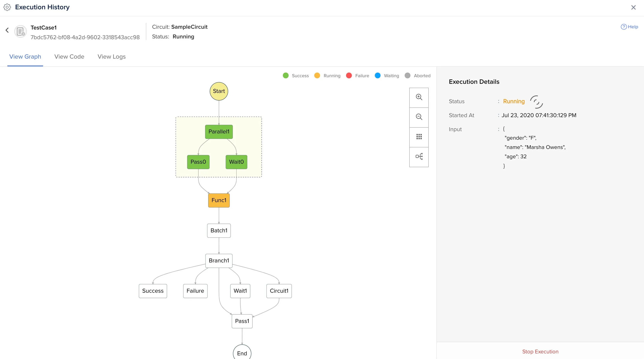
Task: Select the Failure node in the graph
Action: coord(195,291)
